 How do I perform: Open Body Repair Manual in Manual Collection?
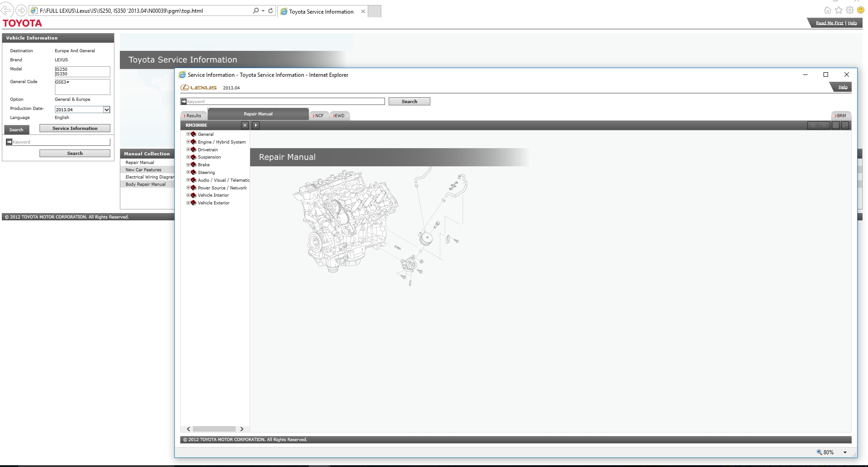click(x=146, y=184)
